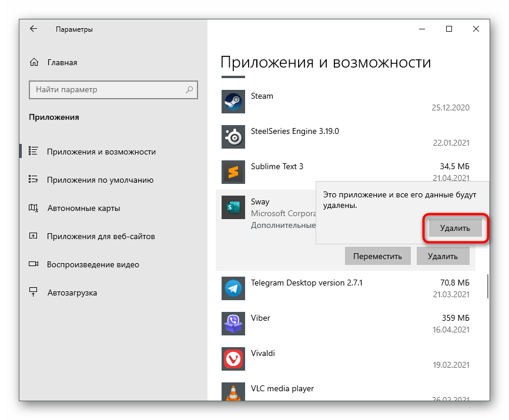Select Telegram Desktop version 2.7.1 entry

306,283
